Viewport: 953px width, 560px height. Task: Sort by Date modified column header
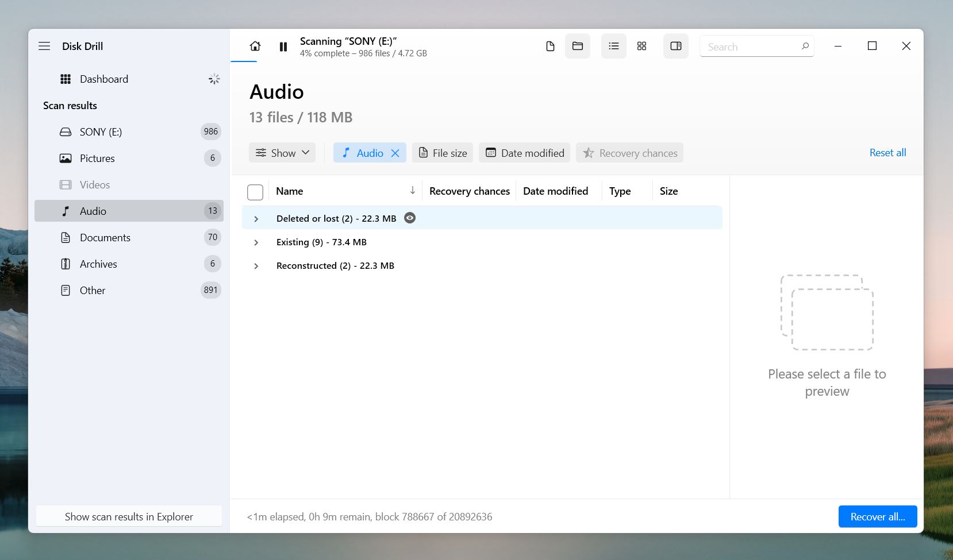555,191
